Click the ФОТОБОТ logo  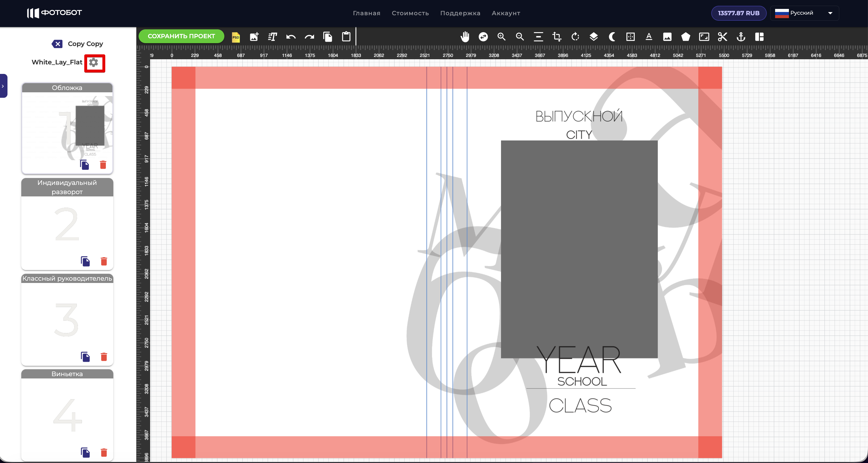(x=55, y=13)
